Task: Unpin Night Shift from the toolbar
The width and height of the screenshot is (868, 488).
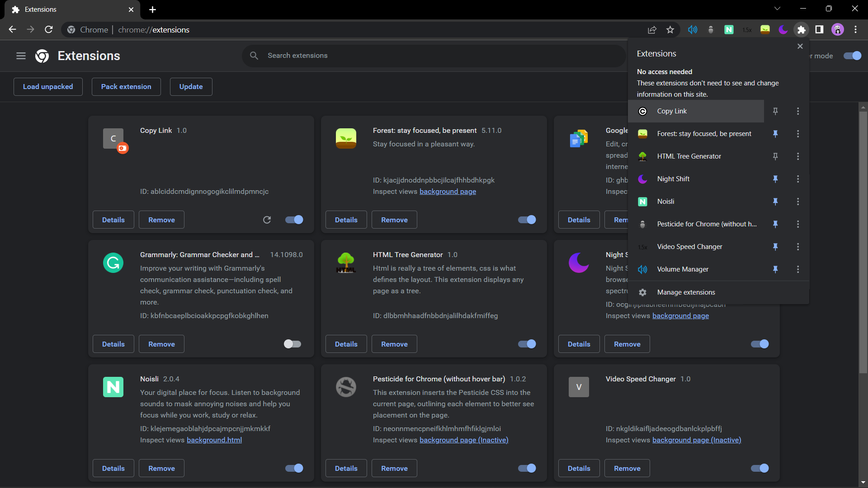Action: pos(775,179)
